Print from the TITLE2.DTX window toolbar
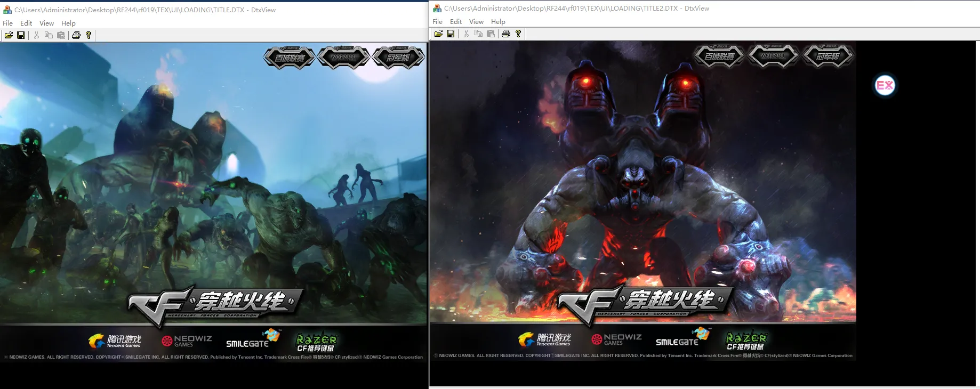980x389 pixels. [506, 34]
